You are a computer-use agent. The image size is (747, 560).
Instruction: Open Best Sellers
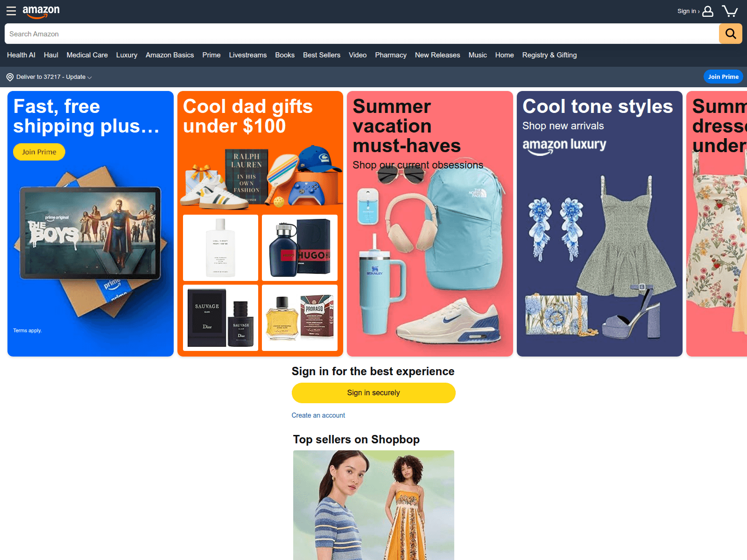[322, 55]
